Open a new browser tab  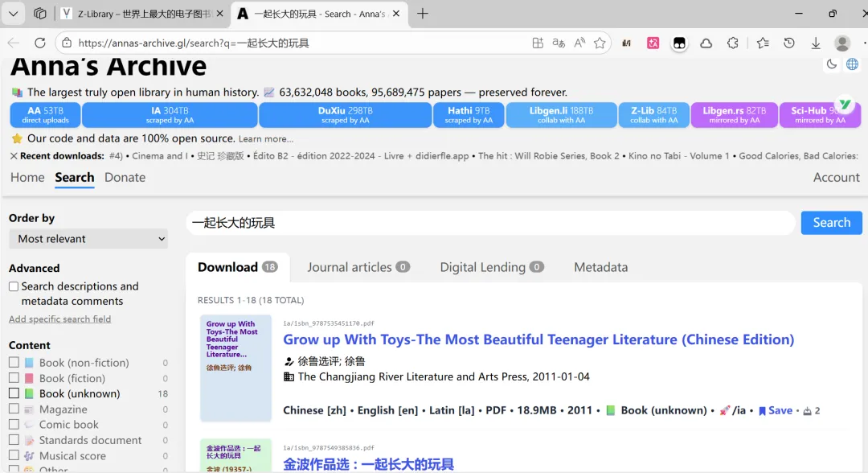click(x=423, y=14)
